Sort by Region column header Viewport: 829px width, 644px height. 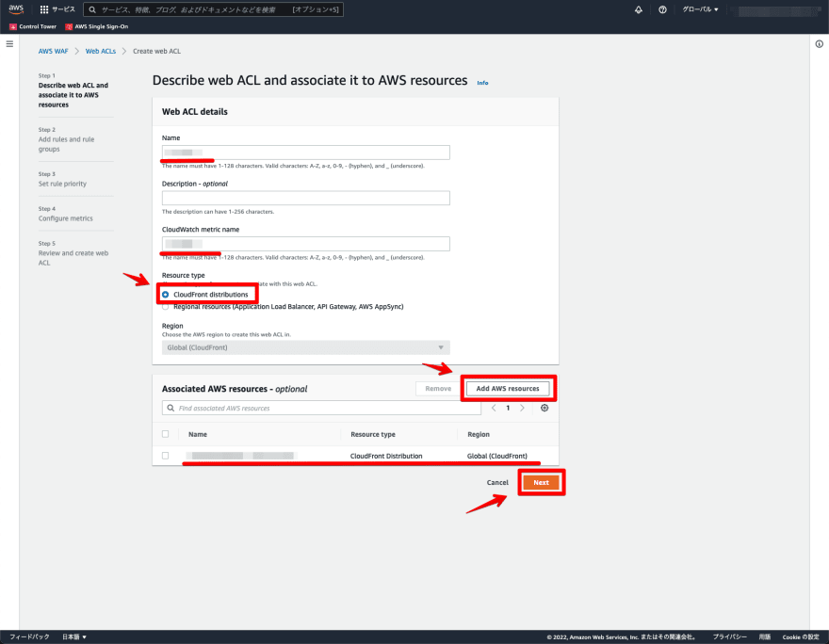coord(479,434)
